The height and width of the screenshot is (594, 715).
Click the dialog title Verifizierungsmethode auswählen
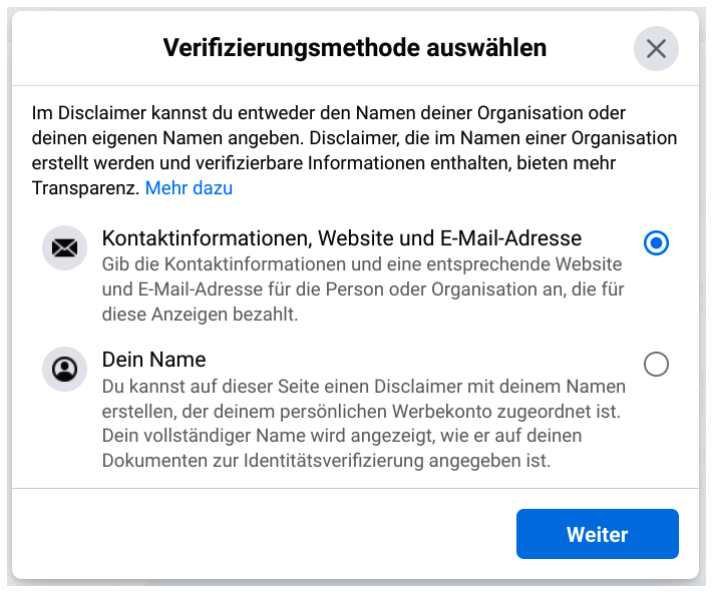[355, 48]
